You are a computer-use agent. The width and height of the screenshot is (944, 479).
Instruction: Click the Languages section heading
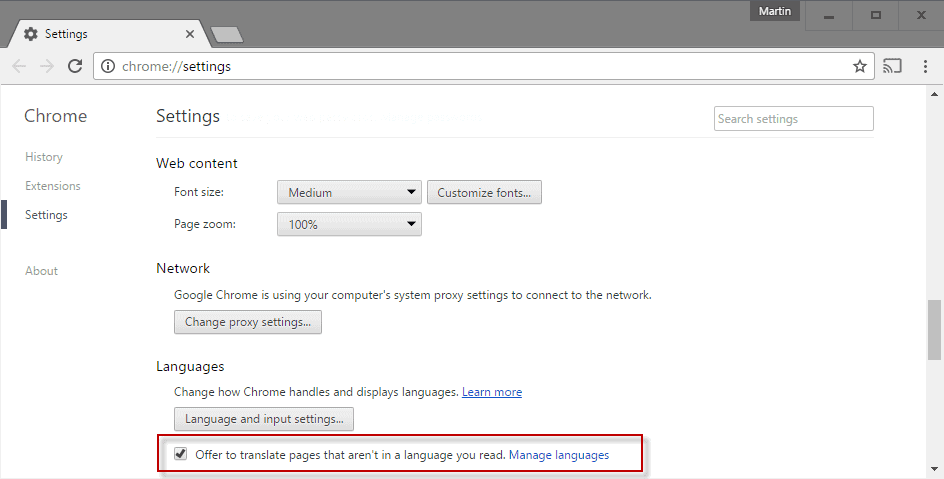(190, 366)
